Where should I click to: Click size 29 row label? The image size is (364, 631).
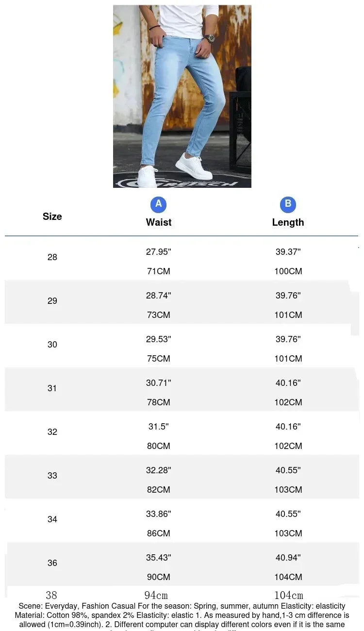tap(52, 301)
